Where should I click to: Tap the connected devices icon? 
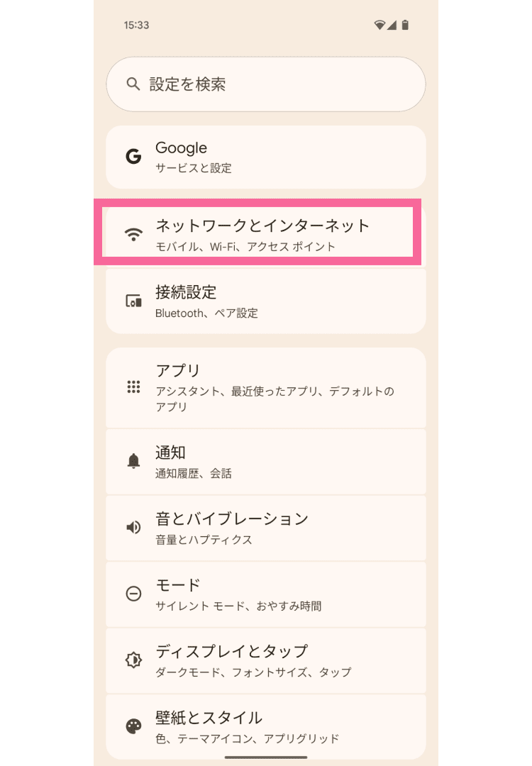click(x=133, y=301)
